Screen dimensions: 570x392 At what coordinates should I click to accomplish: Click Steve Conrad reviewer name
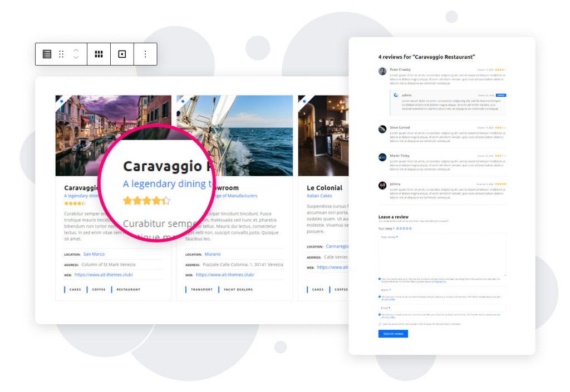tap(400, 127)
